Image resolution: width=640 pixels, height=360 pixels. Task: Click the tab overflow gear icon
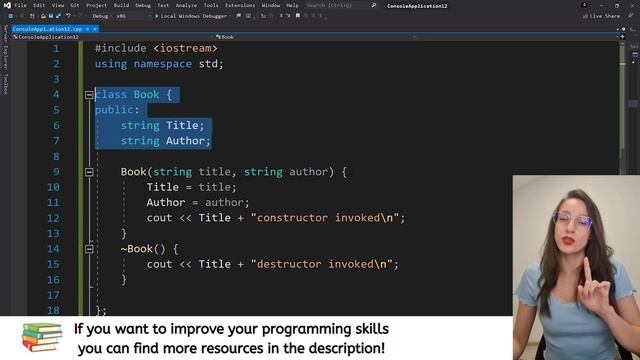[x=623, y=29]
